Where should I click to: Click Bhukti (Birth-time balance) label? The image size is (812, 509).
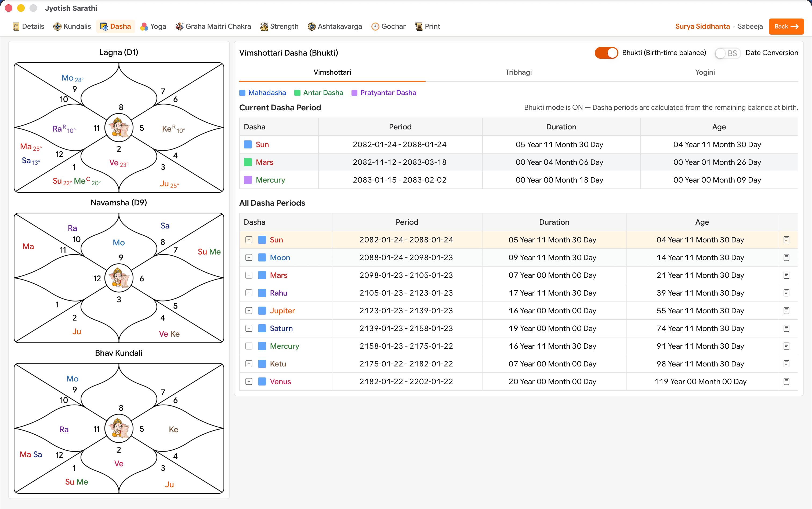(664, 53)
